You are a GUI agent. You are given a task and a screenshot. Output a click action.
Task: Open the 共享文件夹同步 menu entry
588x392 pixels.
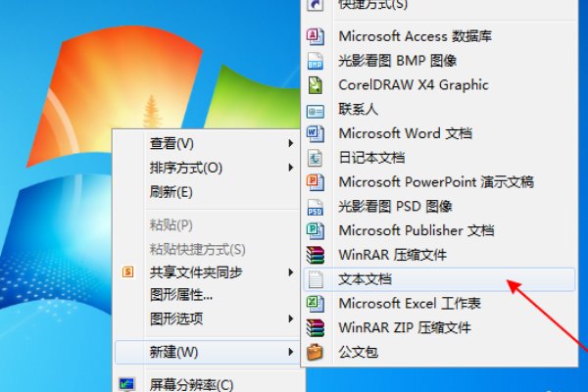click(x=207, y=272)
